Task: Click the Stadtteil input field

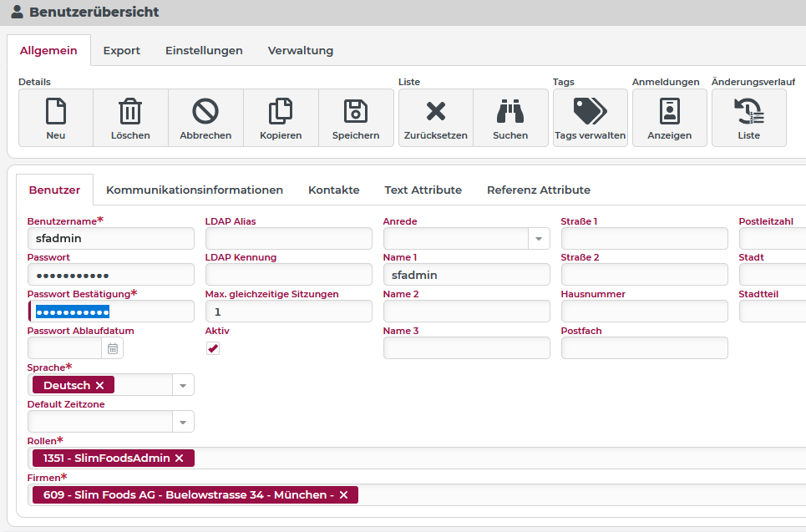Action: point(773,312)
